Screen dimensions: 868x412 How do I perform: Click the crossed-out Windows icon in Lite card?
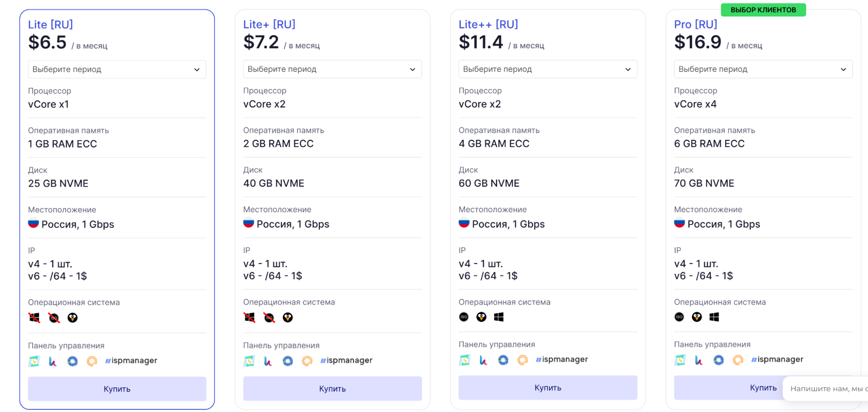click(x=34, y=318)
